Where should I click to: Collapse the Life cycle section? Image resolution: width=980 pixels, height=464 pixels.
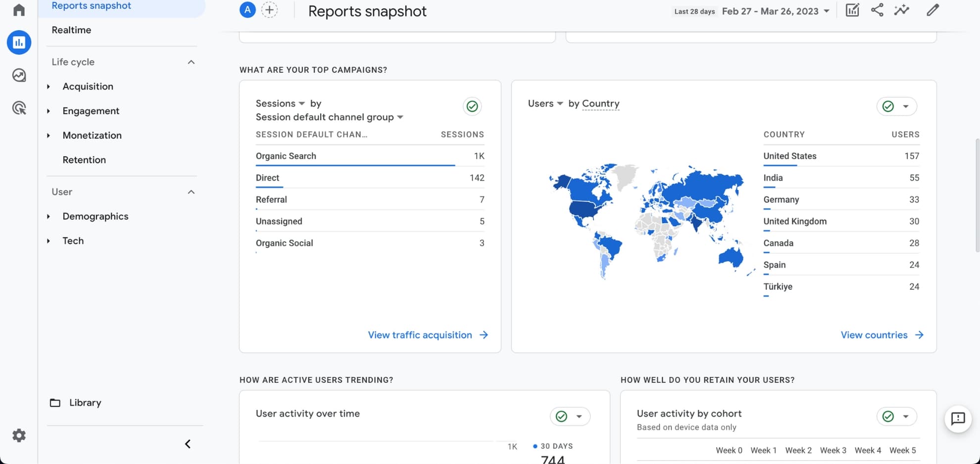[191, 62]
